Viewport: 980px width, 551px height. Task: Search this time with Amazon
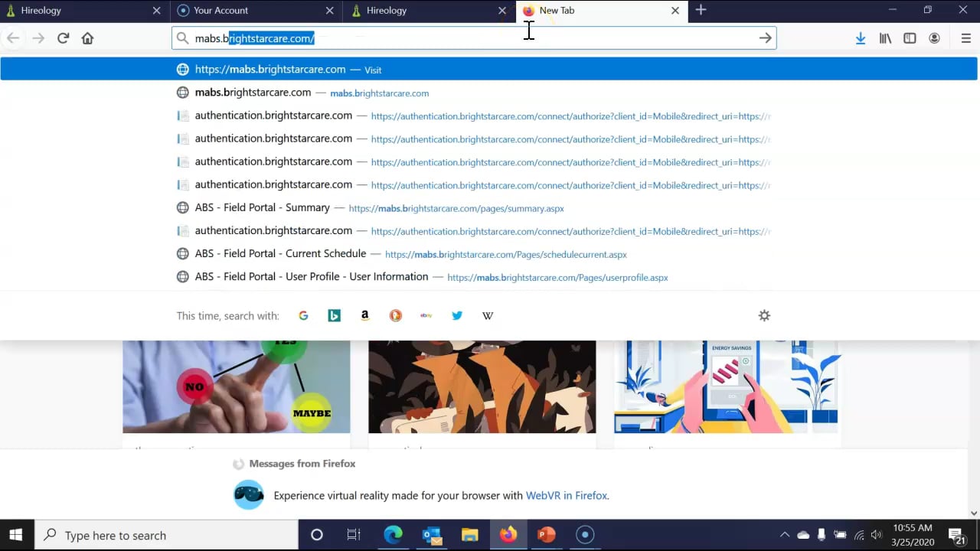(x=364, y=315)
